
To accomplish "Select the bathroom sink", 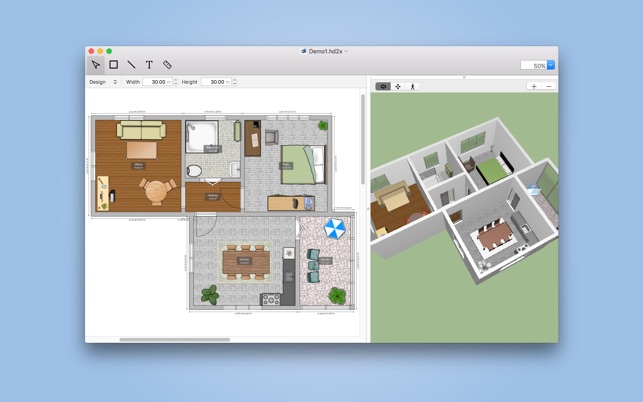I will click(x=235, y=169).
